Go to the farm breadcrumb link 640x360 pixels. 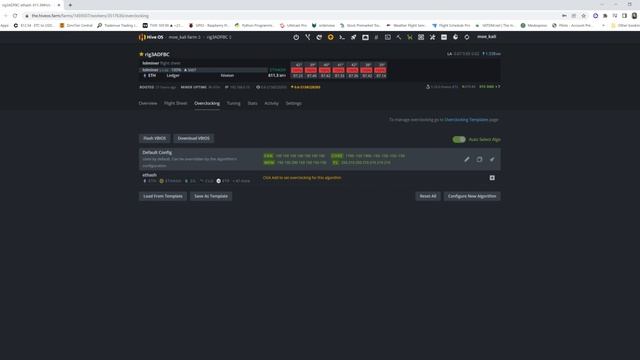coord(184,37)
